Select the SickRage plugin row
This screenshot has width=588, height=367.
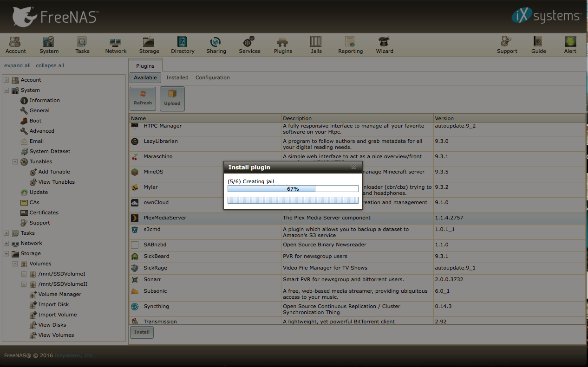click(357, 268)
